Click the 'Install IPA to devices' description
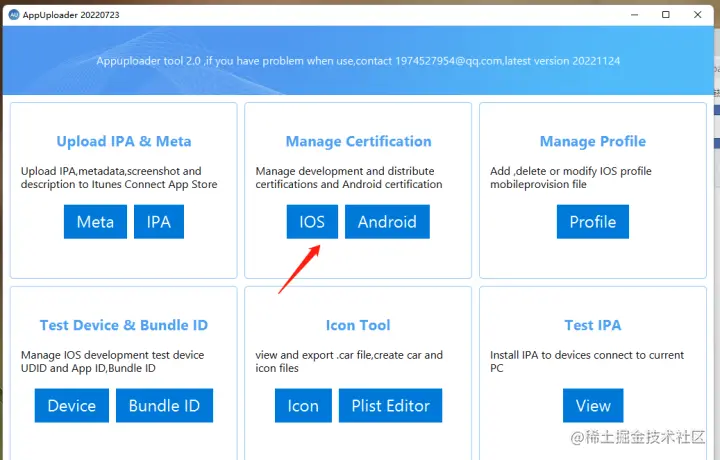 [587, 361]
